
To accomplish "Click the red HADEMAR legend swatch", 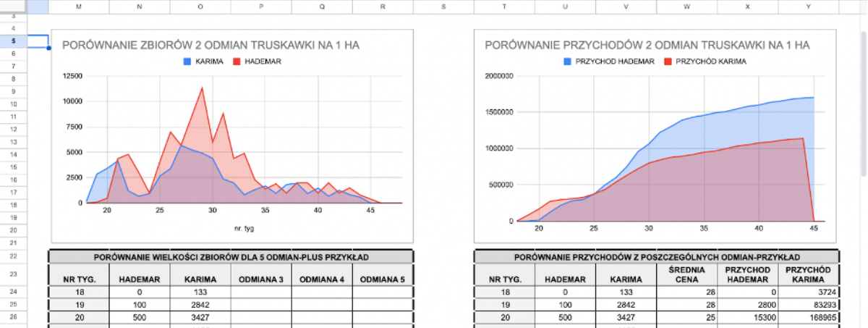I will tap(238, 62).
